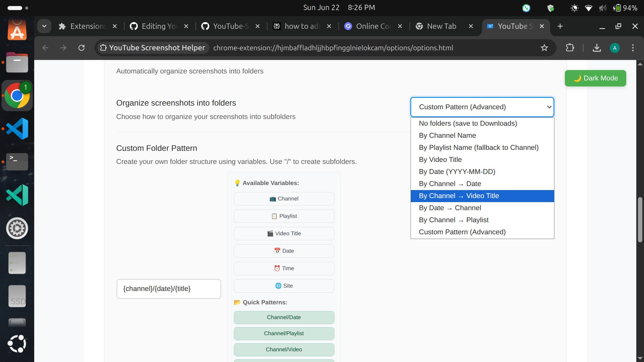Collapse the folder organization dropdown
644x362 pixels.
click(x=482, y=107)
